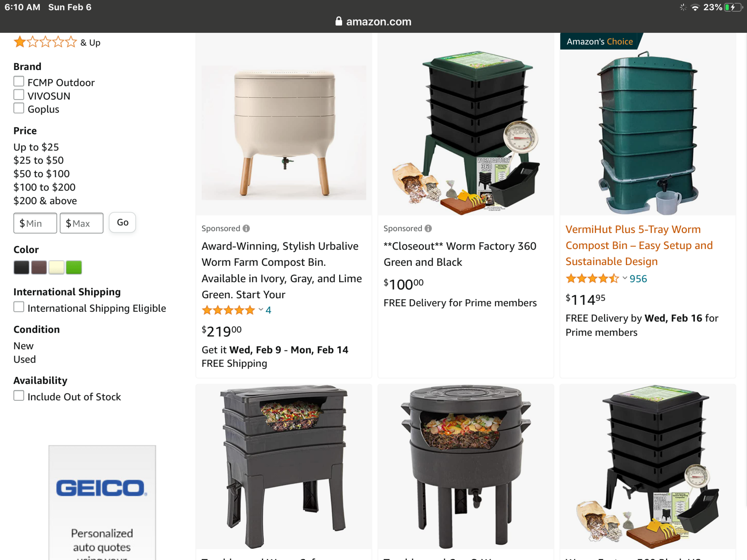Viewport: 747px width, 560px height.
Task: Tap the Sponsored info icon for Worm Factory 360
Action: (x=428, y=228)
